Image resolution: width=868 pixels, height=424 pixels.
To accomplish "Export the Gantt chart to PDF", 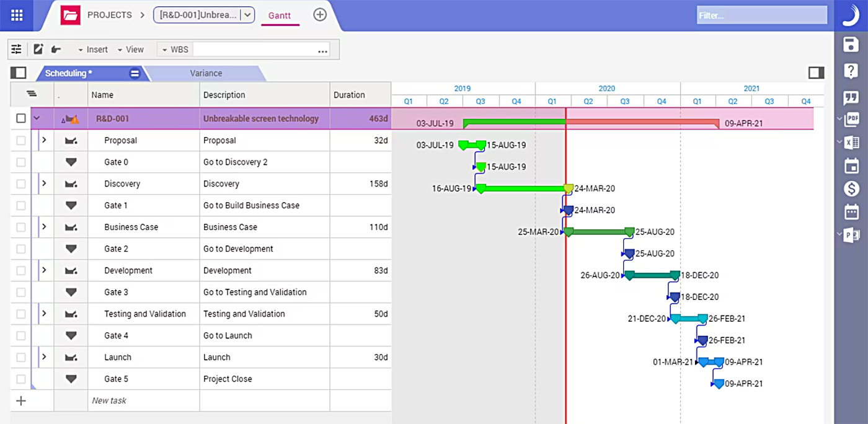I will click(852, 118).
